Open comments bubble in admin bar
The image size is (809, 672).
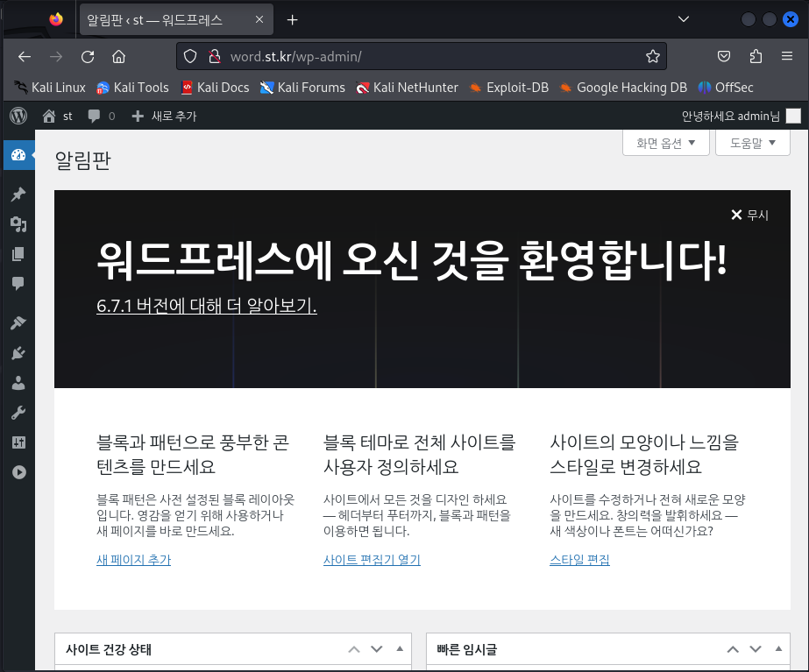(x=101, y=116)
